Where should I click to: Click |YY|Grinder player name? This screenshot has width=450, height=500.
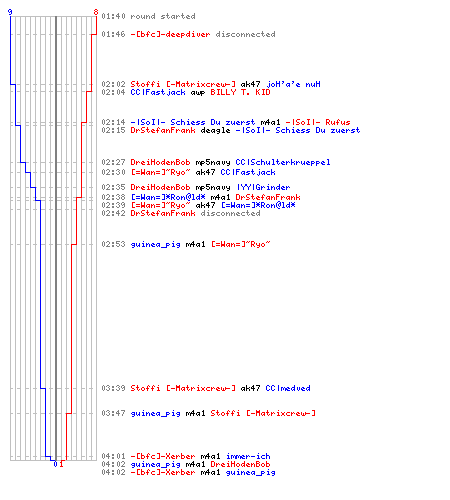click(x=264, y=187)
